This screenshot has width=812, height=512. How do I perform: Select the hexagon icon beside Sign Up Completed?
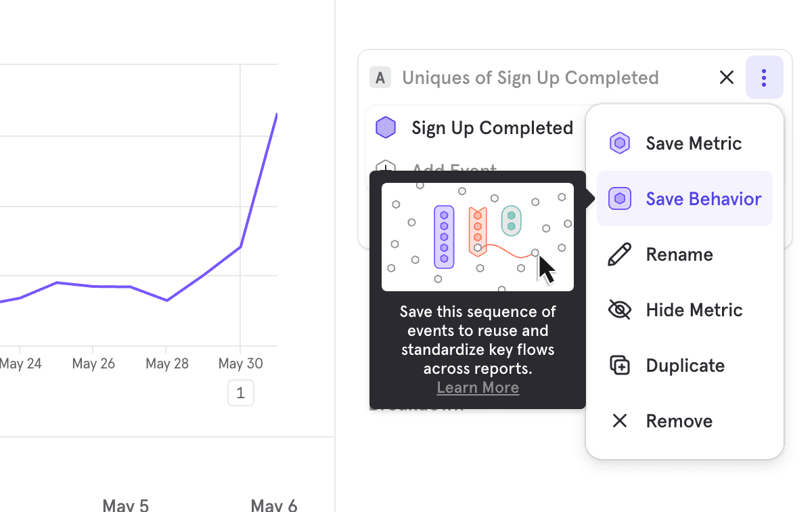tap(386, 127)
